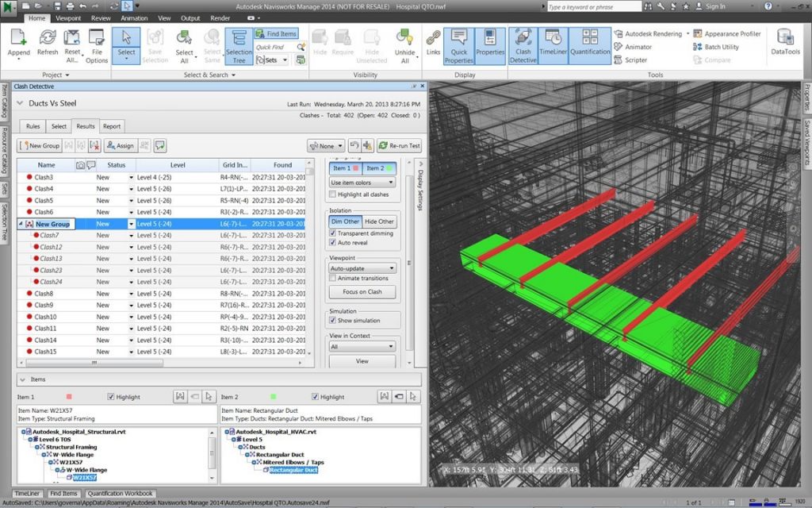812x508 pixels.
Task: Open Quick Properties in Display group
Action: tap(459, 46)
